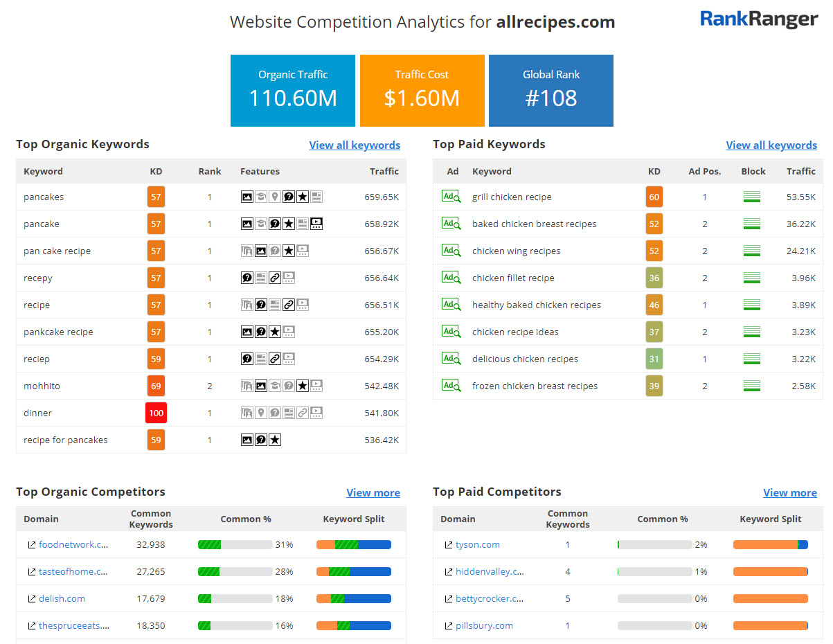The height and width of the screenshot is (644, 833).
Task: Open View all keywords for organic keywords
Action: click(355, 145)
